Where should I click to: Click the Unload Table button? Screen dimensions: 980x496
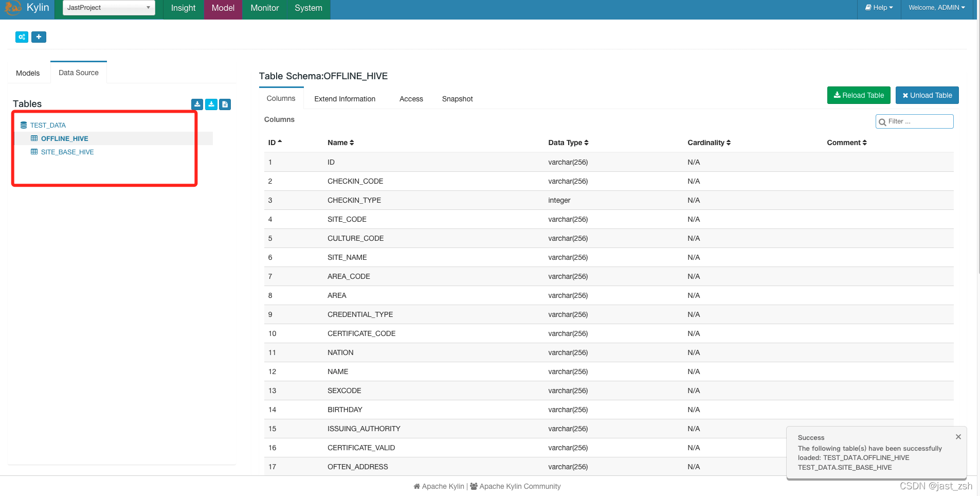click(x=927, y=95)
